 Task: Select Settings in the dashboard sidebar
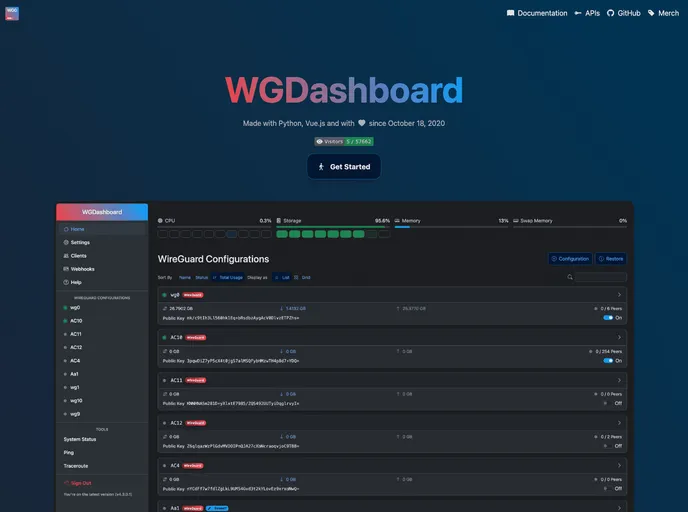[x=102, y=242]
